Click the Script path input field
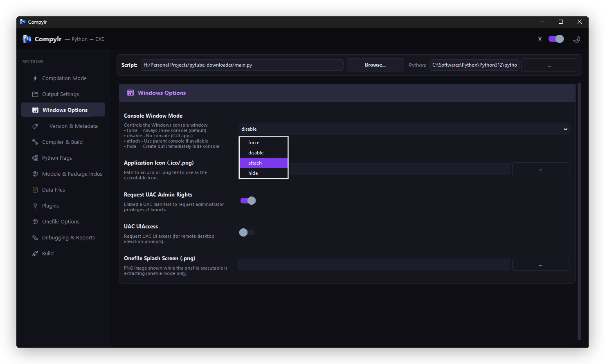Viewport: 605px width, 364px height. 242,65
